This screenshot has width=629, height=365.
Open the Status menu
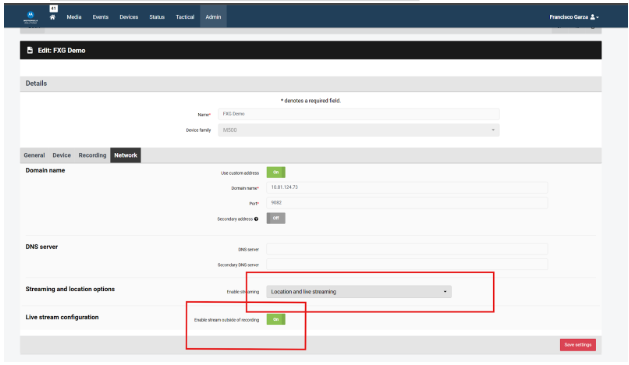pos(157,17)
